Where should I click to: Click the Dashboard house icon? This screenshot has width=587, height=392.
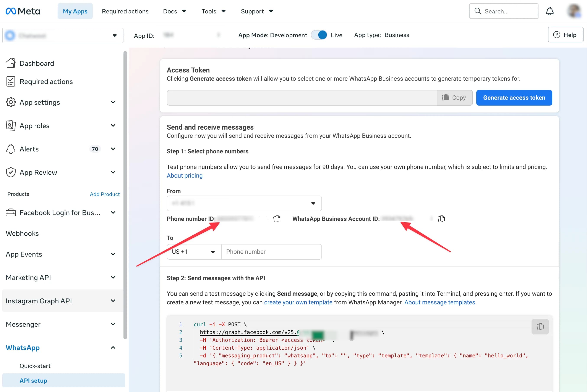click(x=11, y=63)
